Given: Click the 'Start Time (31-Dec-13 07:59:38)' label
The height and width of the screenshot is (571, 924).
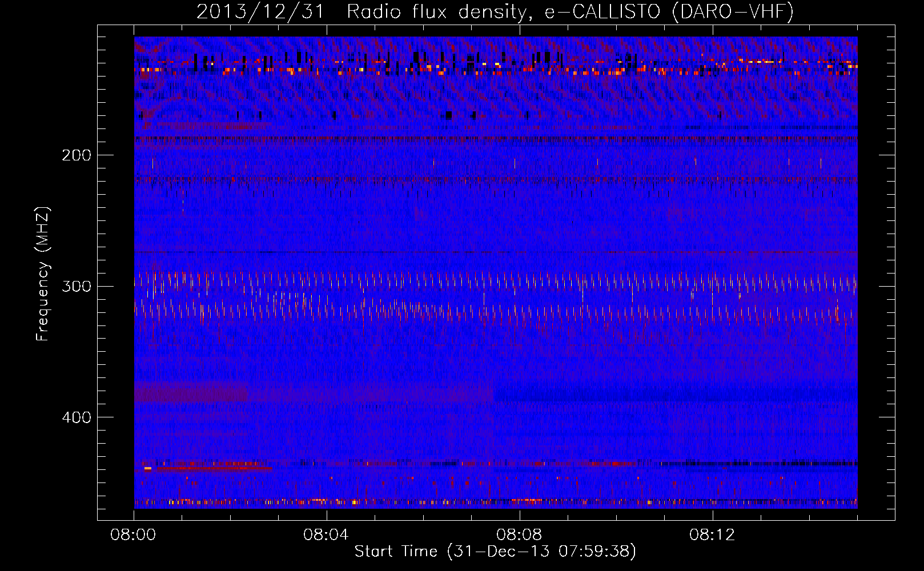Looking at the screenshot, I should [x=495, y=552].
